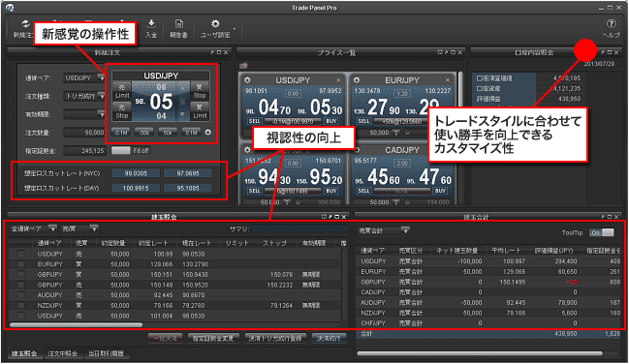Click the add-tile icon at top of the price list panel
This screenshot has width=629, height=364.
pyautogui.click(x=243, y=65)
